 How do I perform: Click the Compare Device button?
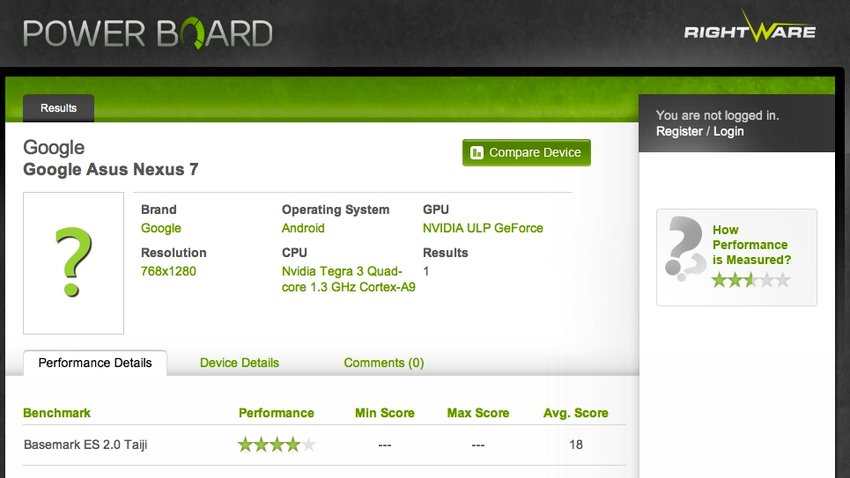click(526, 153)
